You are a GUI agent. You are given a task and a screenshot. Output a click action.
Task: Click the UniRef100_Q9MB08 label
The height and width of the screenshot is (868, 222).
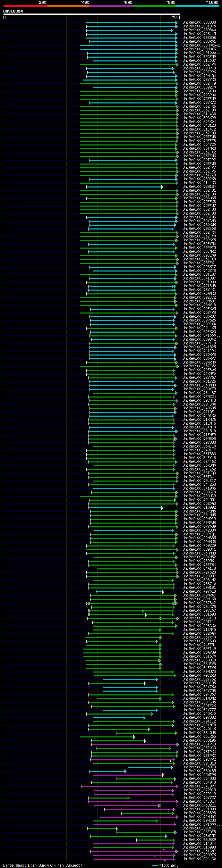coord(199,439)
